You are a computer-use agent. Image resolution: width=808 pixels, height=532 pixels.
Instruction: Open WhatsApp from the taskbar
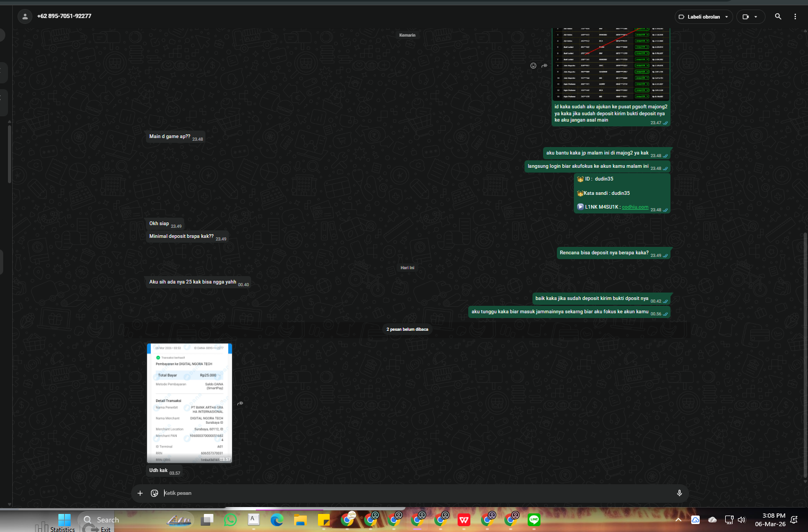[230, 520]
